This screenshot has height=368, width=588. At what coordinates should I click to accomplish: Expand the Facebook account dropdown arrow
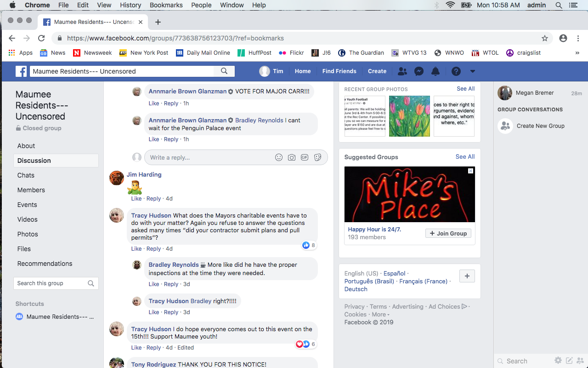coord(472,71)
